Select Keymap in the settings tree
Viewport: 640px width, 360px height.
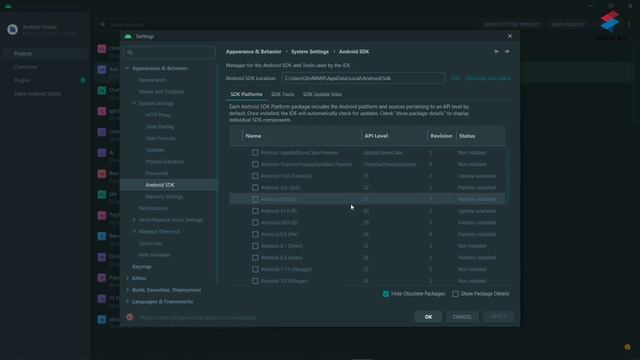pyautogui.click(x=142, y=267)
